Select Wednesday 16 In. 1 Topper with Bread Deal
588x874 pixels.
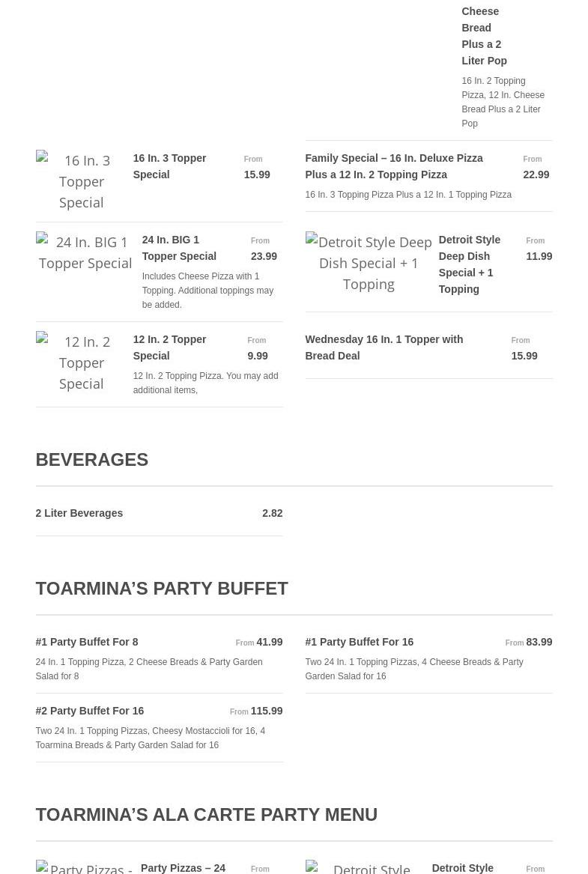pos(384,348)
